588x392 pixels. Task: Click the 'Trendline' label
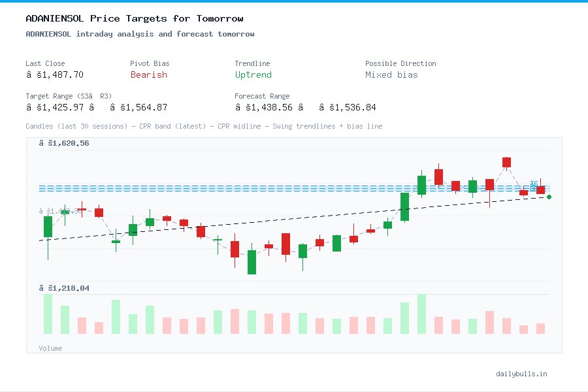click(252, 63)
